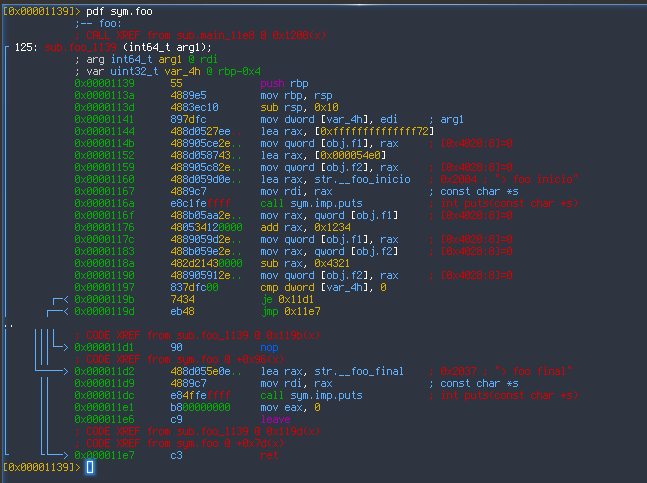The image size is (647, 483).
Task: Click the mov eax, 0 instruction
Action: tap(289, 407)
